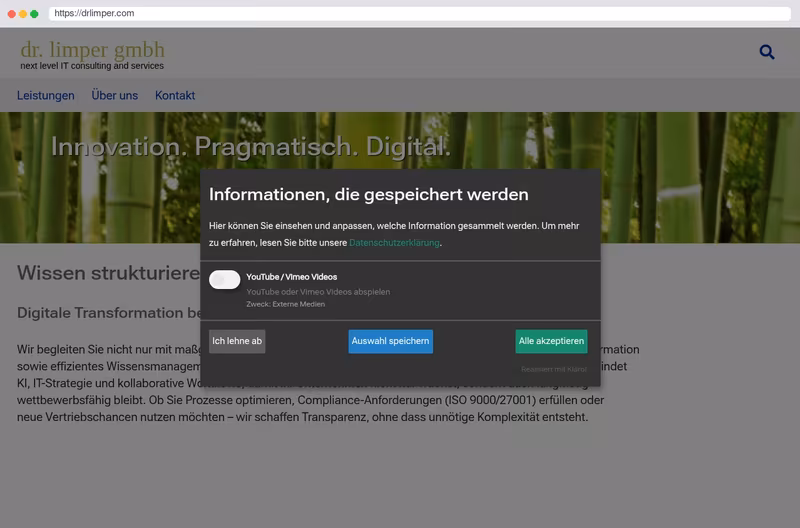
Task: Open the Datenschutzerklärung link
Action: [394, 243]
